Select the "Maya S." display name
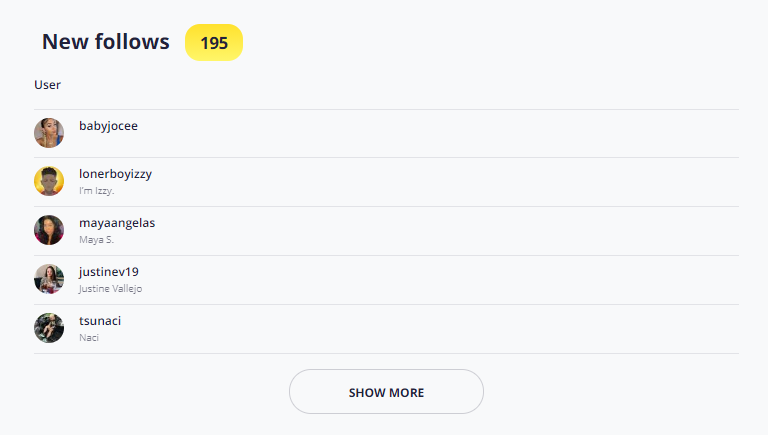This screenshot has width=768, height=435. point(96,239)
